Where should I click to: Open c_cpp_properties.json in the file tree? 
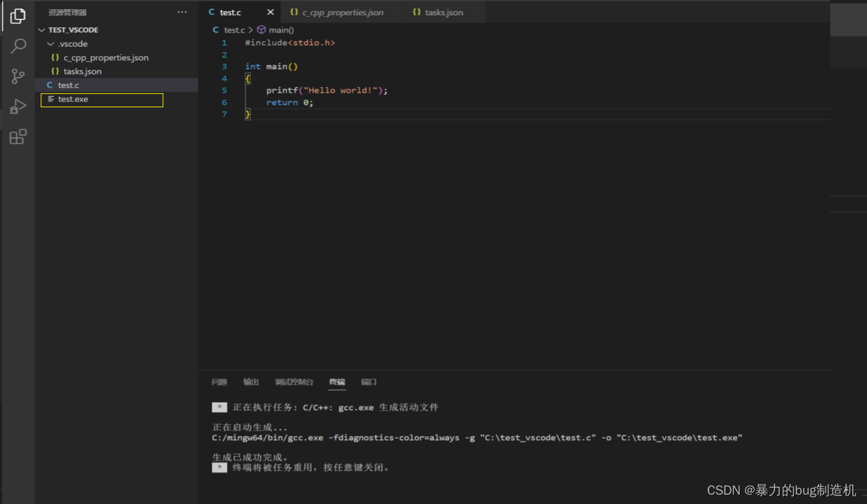tap(106, 58)
